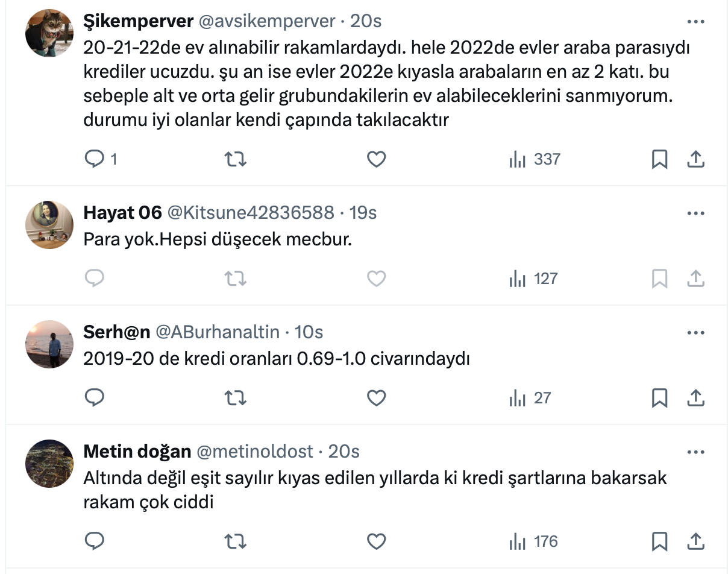Screen dimensions: 728x574
Task: Like Serh@n's tweet
Action: coord(376,398)
